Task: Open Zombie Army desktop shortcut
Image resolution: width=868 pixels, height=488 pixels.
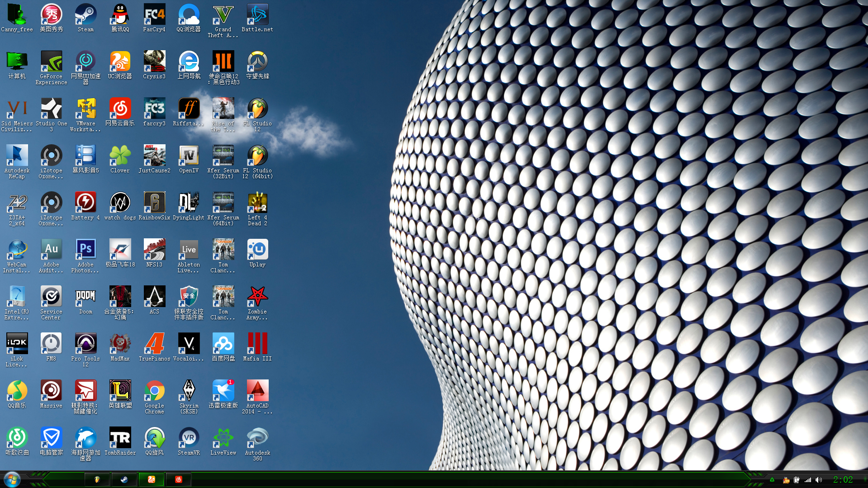Action: pos(257,303)
